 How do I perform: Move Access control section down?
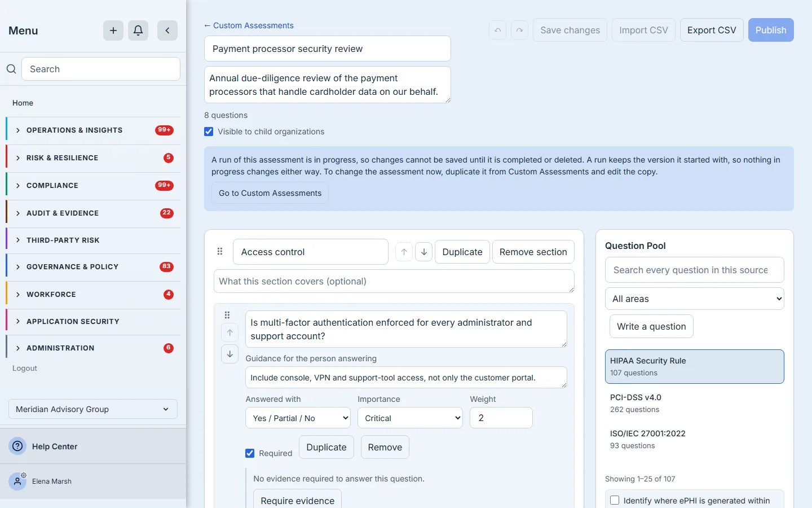click(424, 252)
